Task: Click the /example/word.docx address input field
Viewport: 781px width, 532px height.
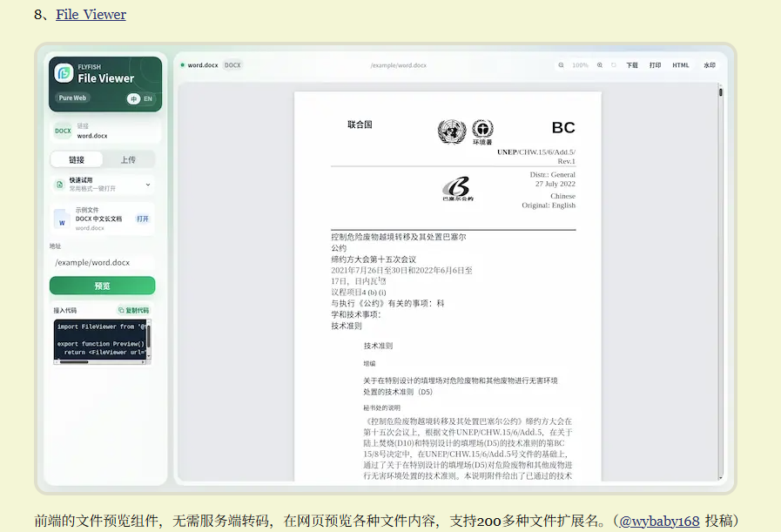Action: pos(102,262)
